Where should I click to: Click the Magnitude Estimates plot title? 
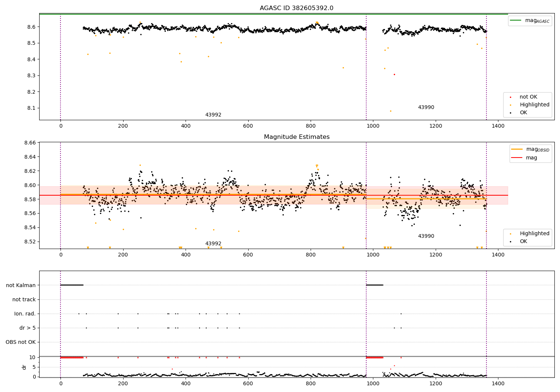click(296, 137)
